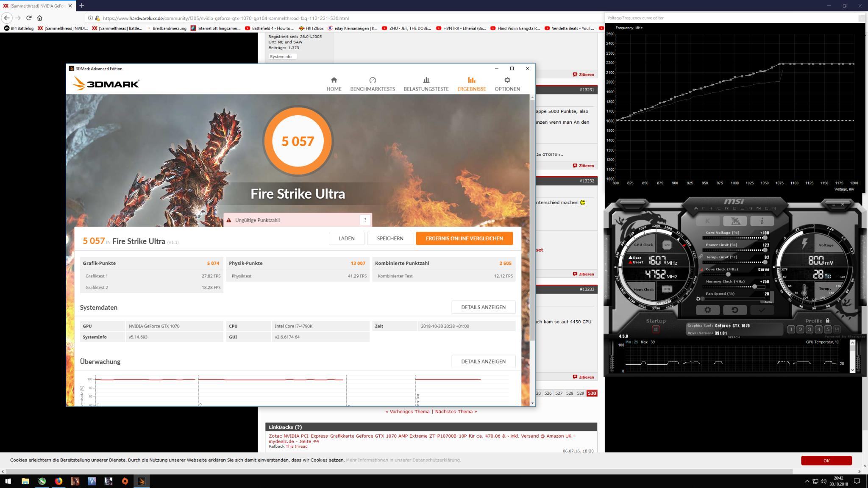Show hidden system tray icons

807,481
